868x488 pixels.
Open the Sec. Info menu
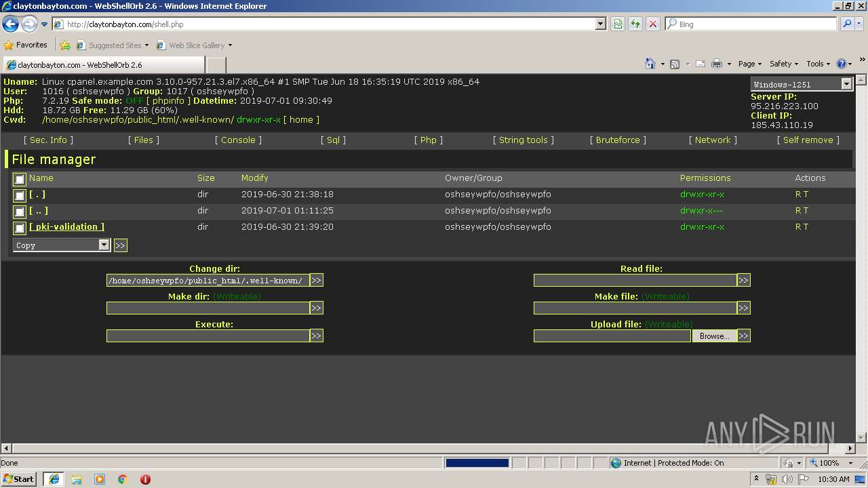point(48,140)
